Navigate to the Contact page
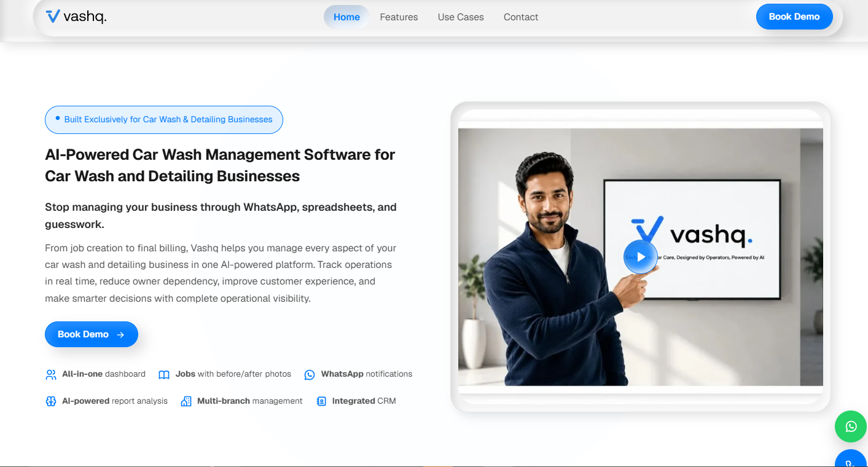 click(521, 17)
